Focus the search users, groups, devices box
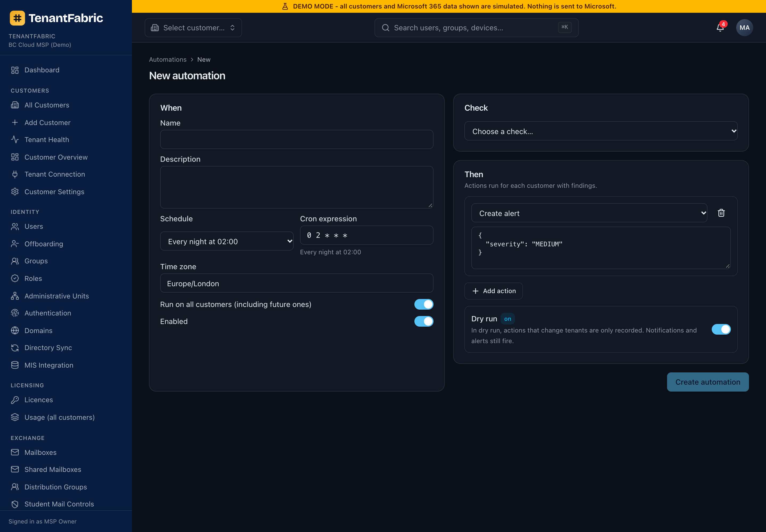Viewport: 766px width, 532px height. 476,28
